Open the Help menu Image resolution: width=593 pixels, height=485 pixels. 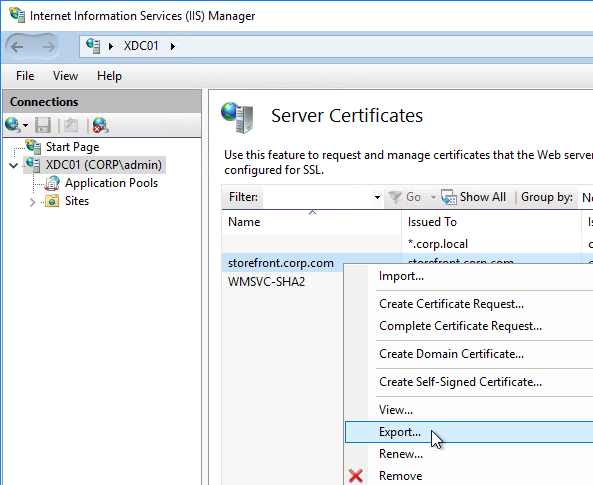(109, 76)
